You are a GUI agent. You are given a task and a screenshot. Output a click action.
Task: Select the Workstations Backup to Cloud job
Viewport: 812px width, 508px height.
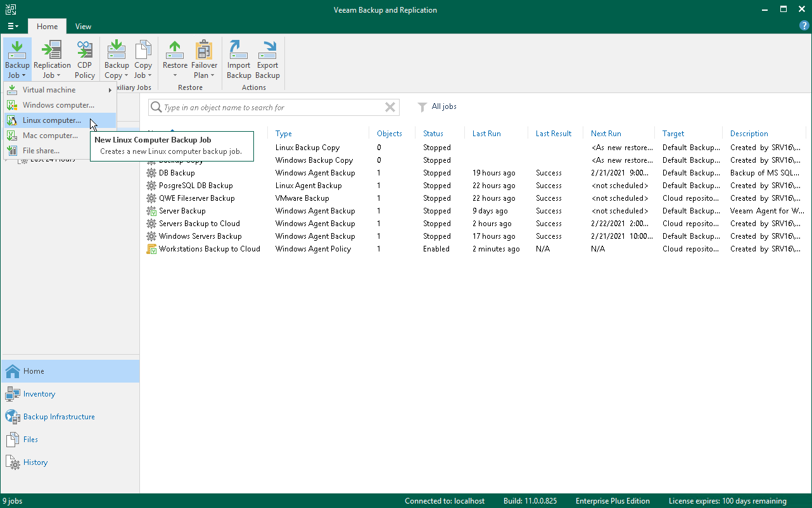click(x=209, y=249)
